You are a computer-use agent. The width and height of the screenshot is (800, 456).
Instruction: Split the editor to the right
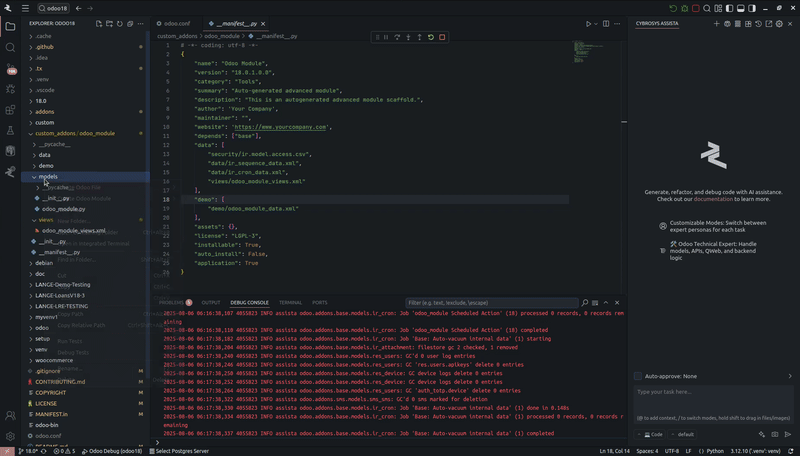click(606, 23)
